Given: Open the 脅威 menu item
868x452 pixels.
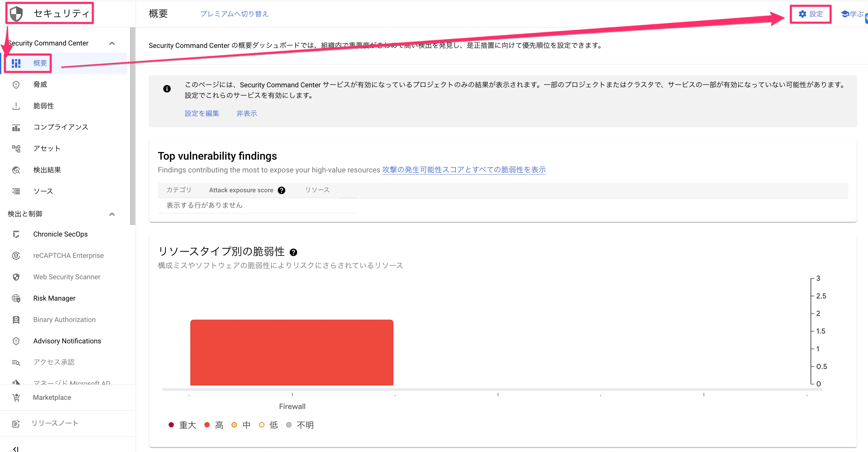Looking at the screenshot, I should (63, 85).
